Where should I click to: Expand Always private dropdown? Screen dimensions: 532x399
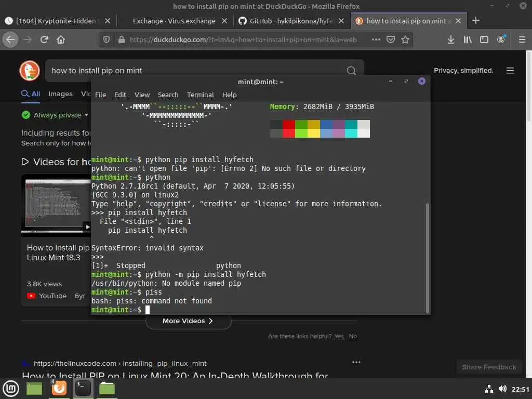pyautogui.click(x=87, y=115)
